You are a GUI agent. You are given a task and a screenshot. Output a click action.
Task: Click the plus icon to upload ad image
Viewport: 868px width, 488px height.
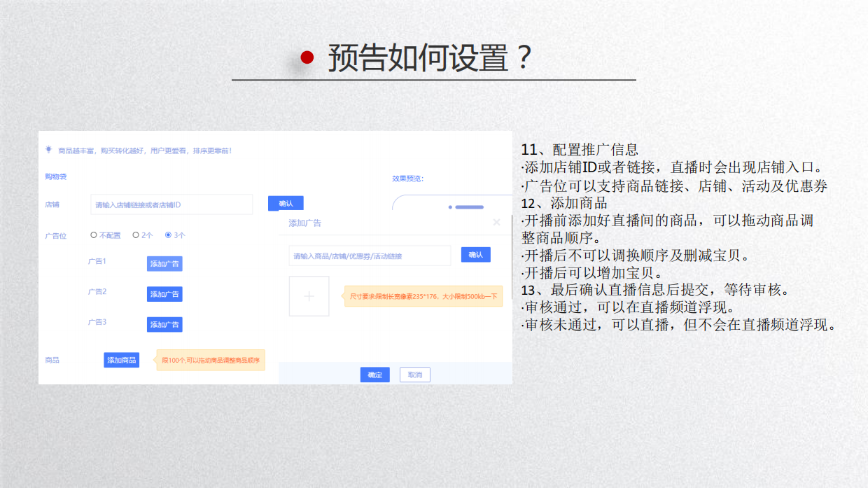309,295
